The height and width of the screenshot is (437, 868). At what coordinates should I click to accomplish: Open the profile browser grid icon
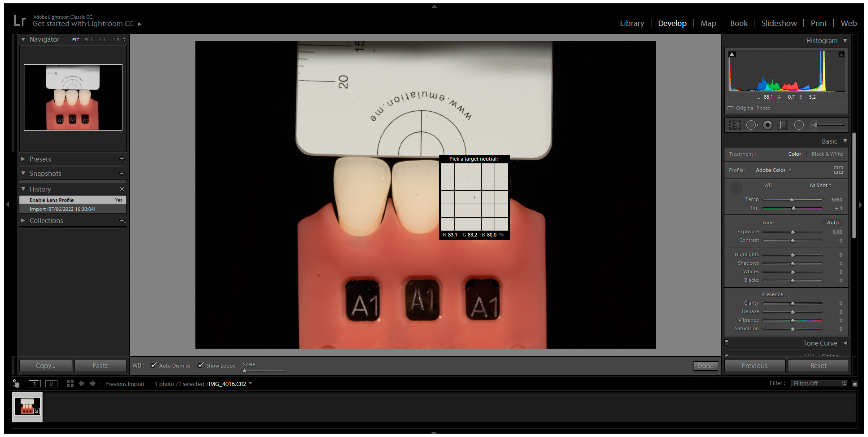(838, 170)
